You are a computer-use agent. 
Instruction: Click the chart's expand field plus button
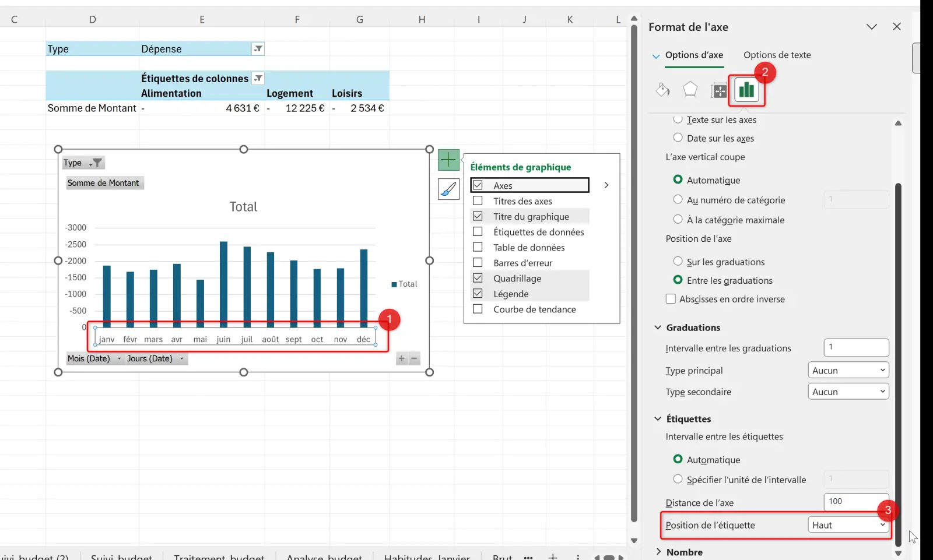click(401, 358)
